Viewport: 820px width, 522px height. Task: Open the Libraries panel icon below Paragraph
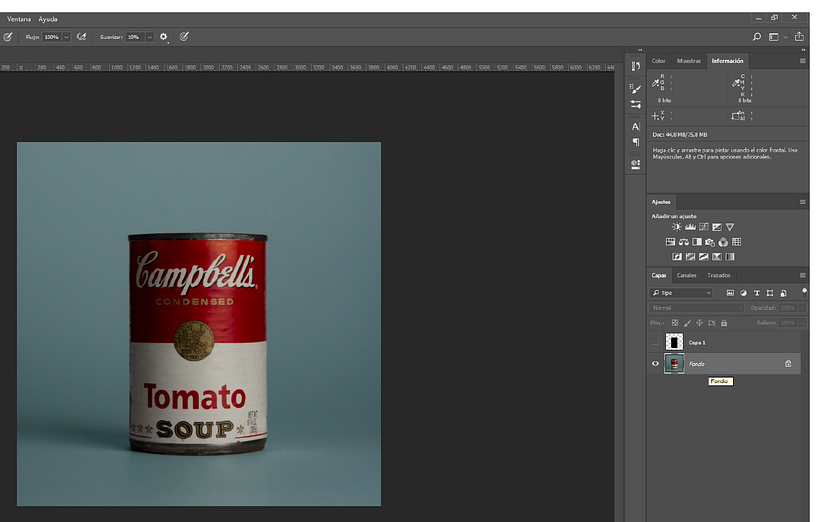tap(635, 164)
